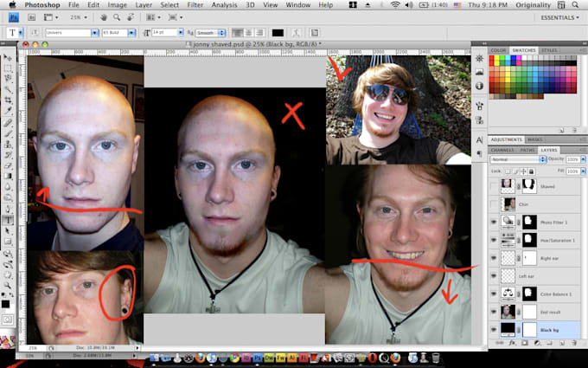Add a layer style with fx button
This screenshot has width=588, height=368.
coord(512,343)
